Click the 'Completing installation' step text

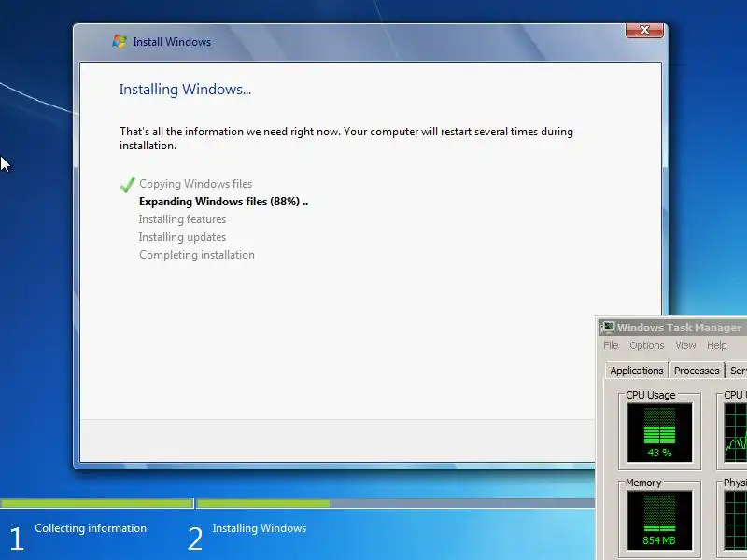tap(197, 255)
